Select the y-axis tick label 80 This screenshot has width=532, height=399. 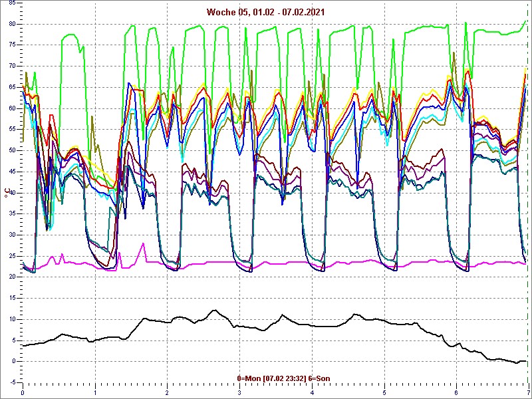13,24
